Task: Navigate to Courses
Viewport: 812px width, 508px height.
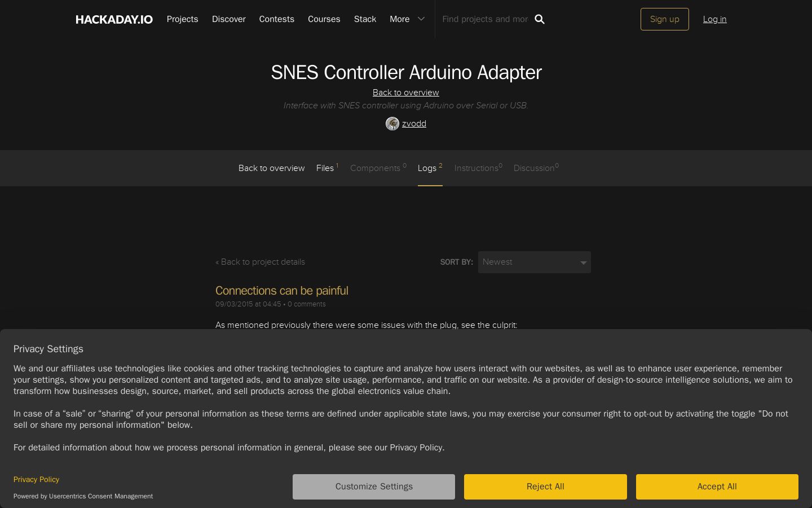Action: coord(324,19)
